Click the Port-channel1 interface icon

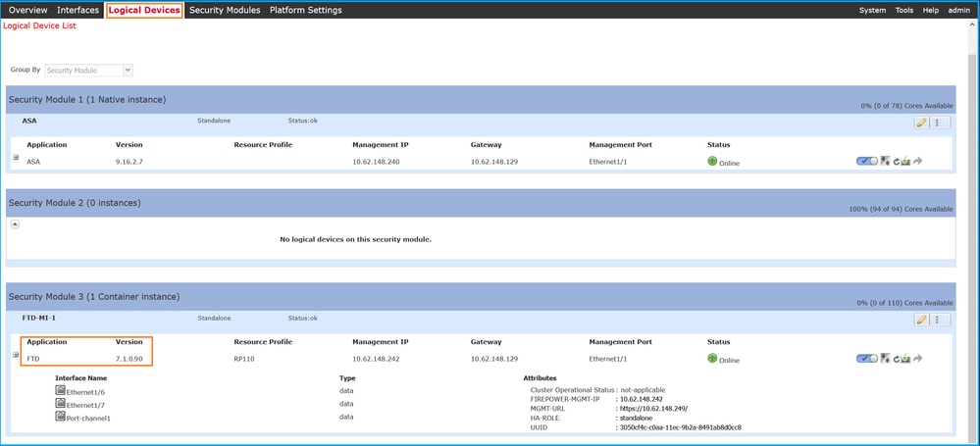(61, 416)
